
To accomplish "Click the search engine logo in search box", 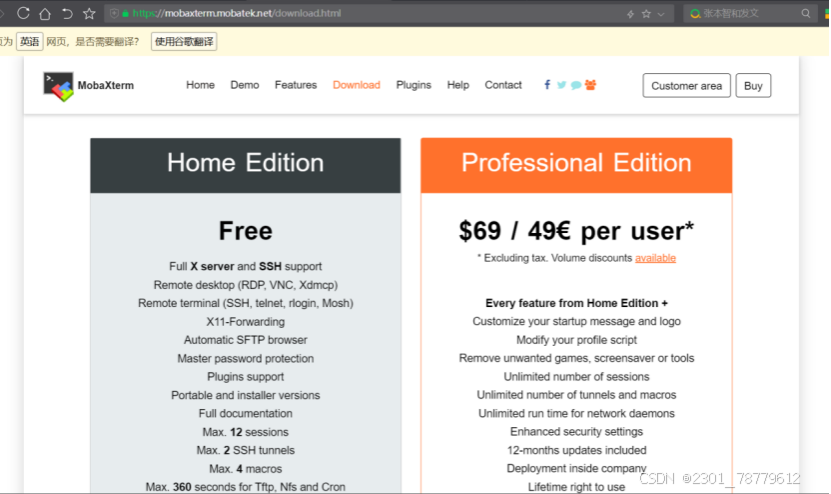I will pos(695,14).
